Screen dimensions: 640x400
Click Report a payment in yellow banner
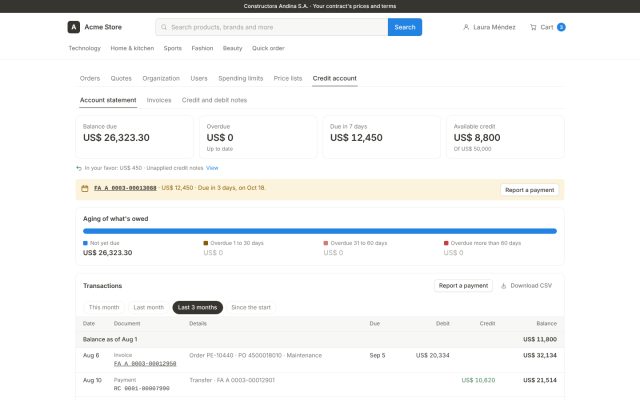529,190
